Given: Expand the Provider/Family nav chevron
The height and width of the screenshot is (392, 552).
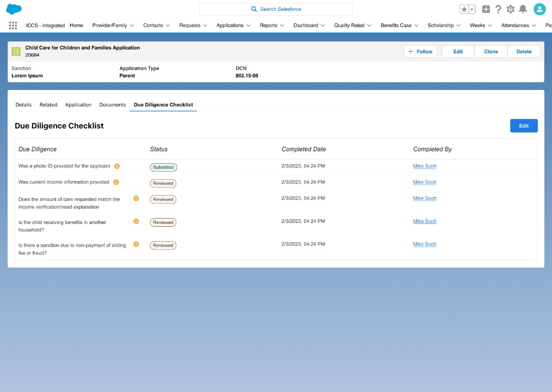Looking at the screenshot, I should (x=132, y=25).
